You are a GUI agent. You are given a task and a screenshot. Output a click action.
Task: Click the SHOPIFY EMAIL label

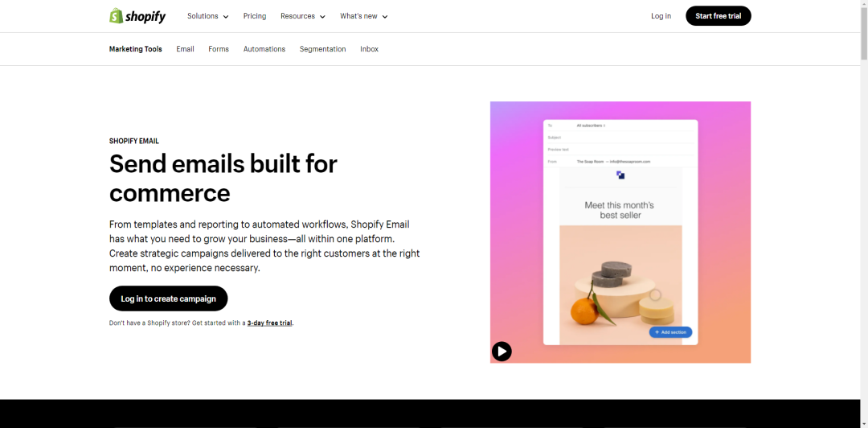(134, 142)
